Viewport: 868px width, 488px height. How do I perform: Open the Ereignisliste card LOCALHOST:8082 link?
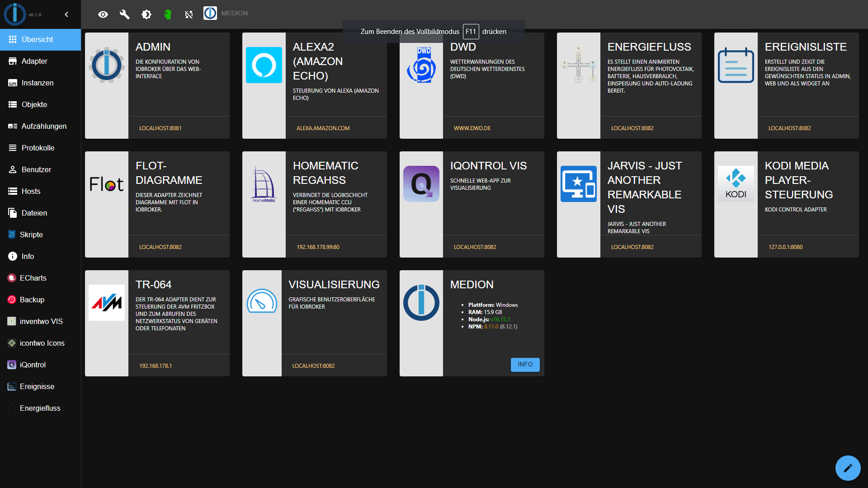tap(790, 128)
